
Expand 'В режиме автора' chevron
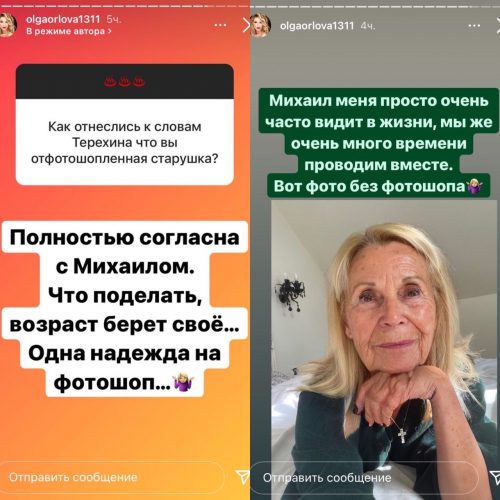(110, 32)
